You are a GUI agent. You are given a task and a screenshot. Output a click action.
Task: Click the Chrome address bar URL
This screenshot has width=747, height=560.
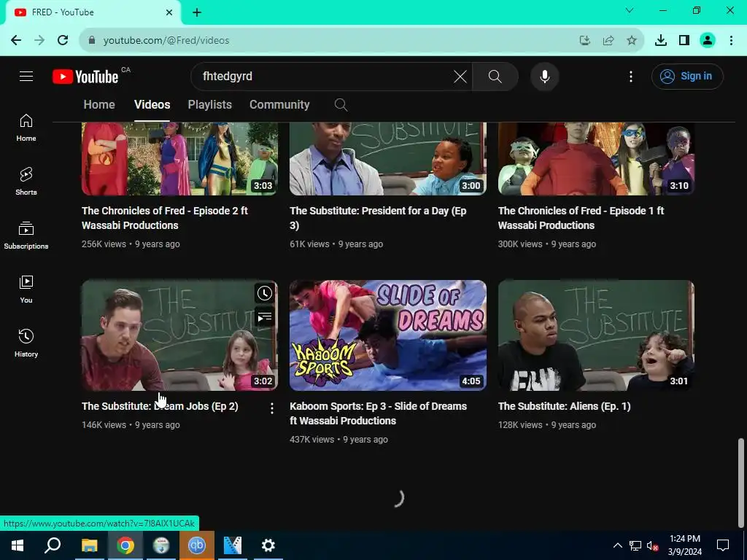pos(166,41)
